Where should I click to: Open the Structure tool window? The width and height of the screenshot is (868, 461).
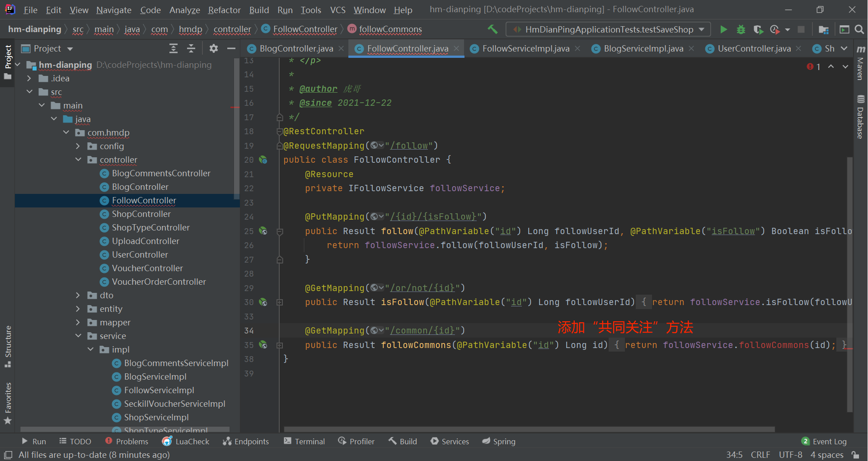pyautogui.click(x=8, y=346)
